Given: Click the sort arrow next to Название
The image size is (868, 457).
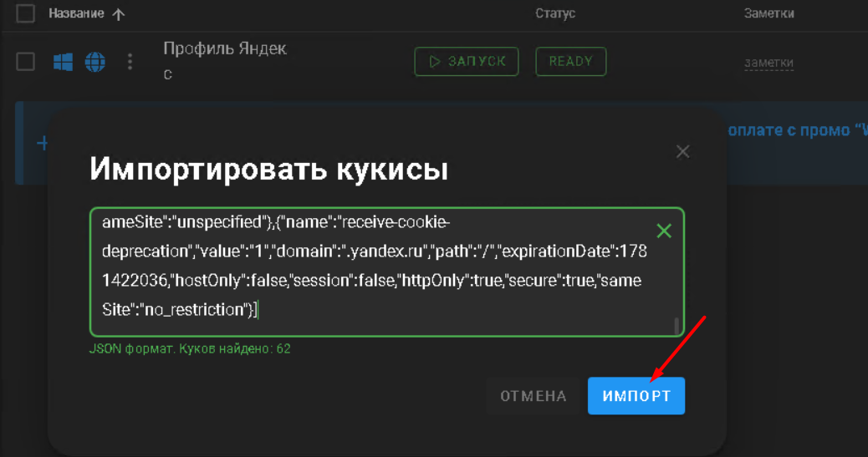Looking at the screenshot, I should pyautogui.click(x=118, y=14).
